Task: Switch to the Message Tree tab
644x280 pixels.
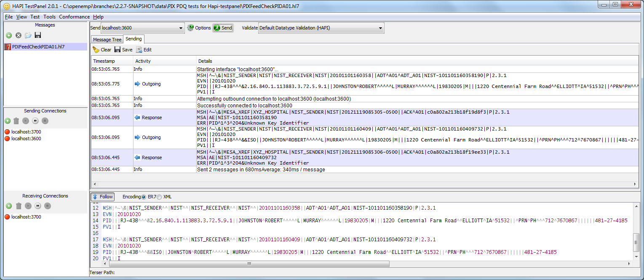Action: (107, 40)
